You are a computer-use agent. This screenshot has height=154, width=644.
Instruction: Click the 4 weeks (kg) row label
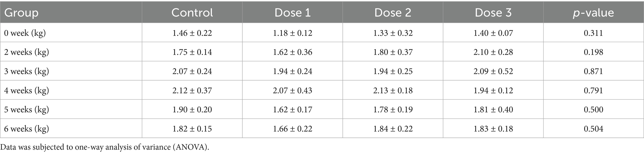[26, 91]
